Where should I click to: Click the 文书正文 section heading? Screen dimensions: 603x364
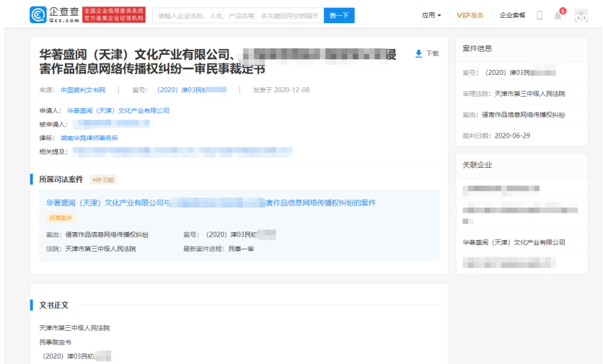pos(54,305)
